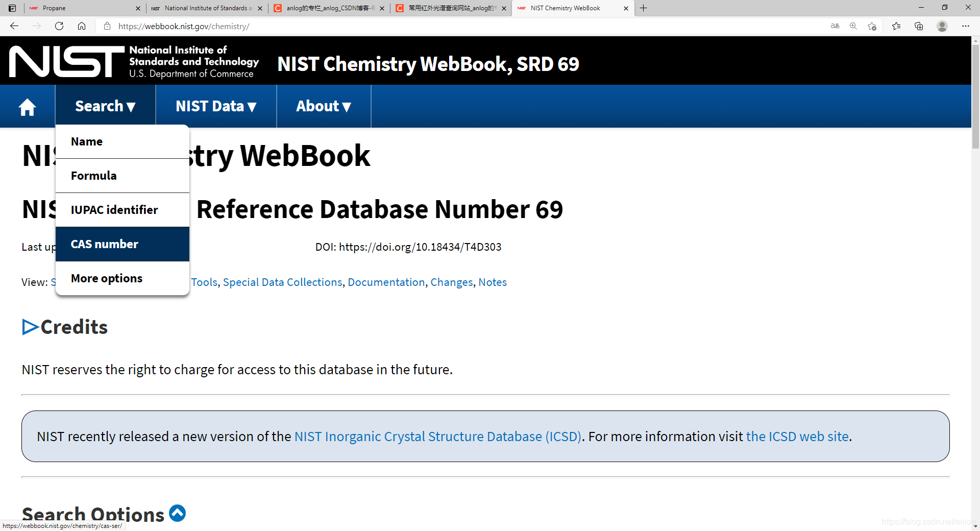Open the Collections icon
The height and width of the screenshot is (531, 980).
click(919, 26)
